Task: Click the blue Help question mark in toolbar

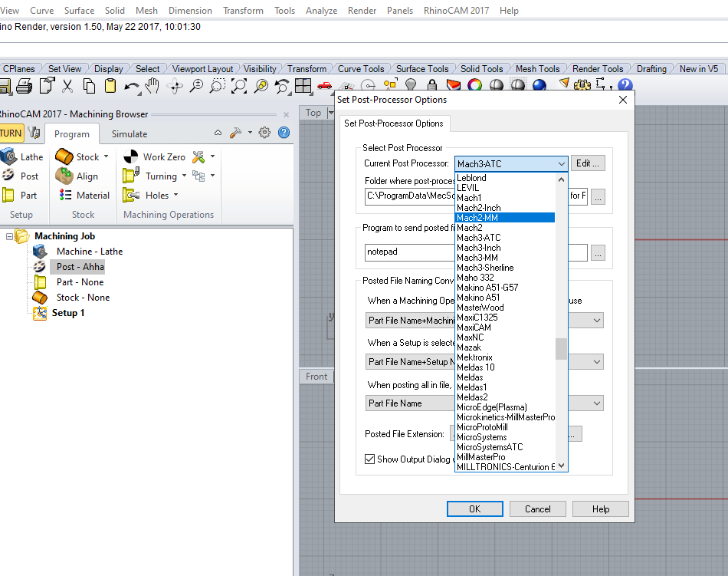Action: (625, 84)
